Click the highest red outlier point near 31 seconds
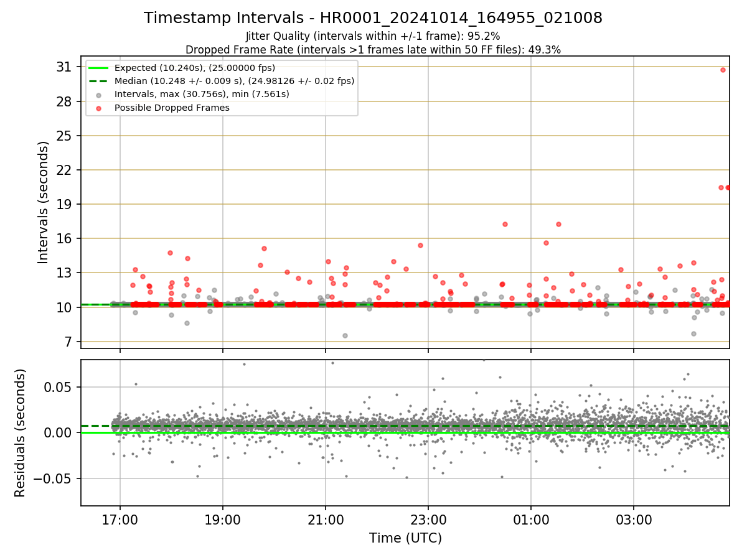The width and height of the screenshot is (747, 560). (723, 70)
